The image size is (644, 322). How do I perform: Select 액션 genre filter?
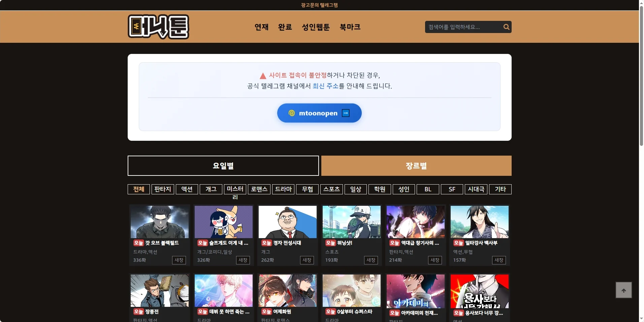(x=187, y=189)
